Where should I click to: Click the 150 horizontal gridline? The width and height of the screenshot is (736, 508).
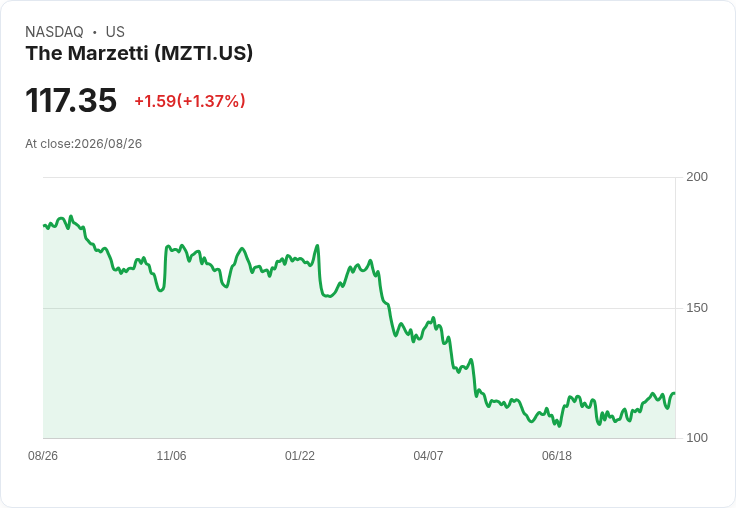point(360,308)
